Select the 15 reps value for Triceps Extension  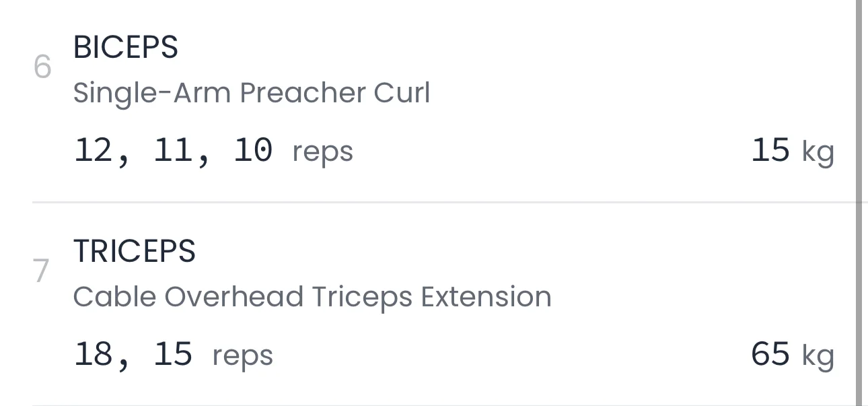click(173, 354)
